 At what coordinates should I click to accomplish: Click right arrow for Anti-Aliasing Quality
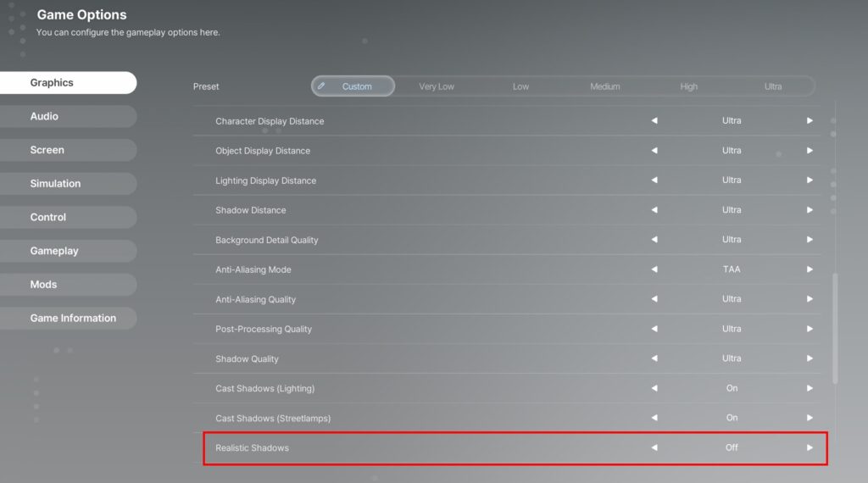(810, 299)
